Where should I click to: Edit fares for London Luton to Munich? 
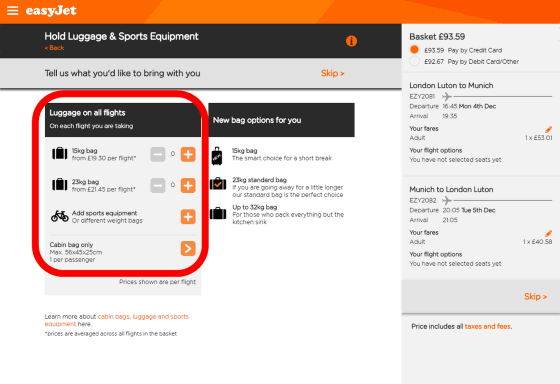[549, 129]
